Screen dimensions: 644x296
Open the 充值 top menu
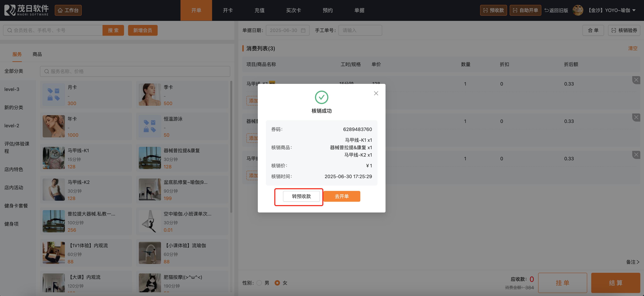(x=259, y=10)
